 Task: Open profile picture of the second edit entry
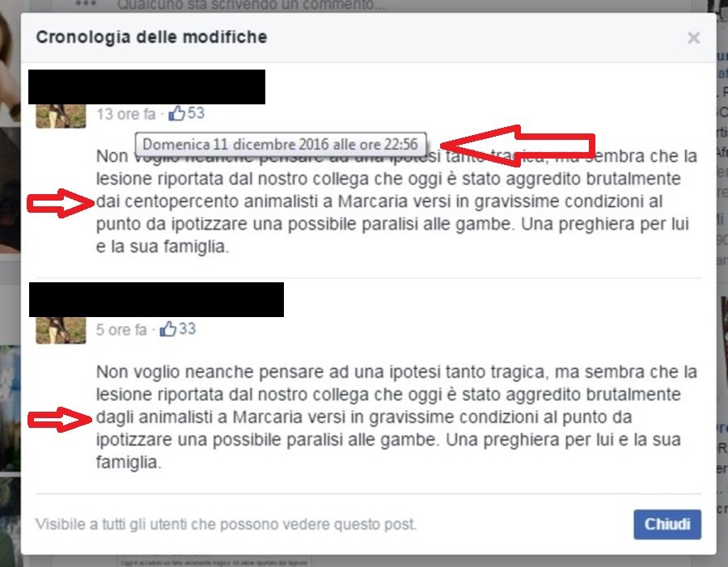61,330
